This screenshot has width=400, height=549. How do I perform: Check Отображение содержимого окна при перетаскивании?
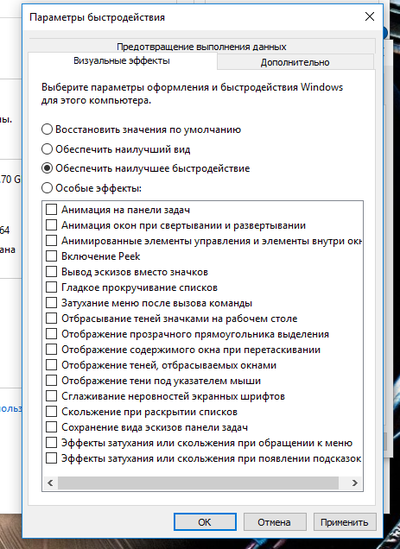coord(51,349)
